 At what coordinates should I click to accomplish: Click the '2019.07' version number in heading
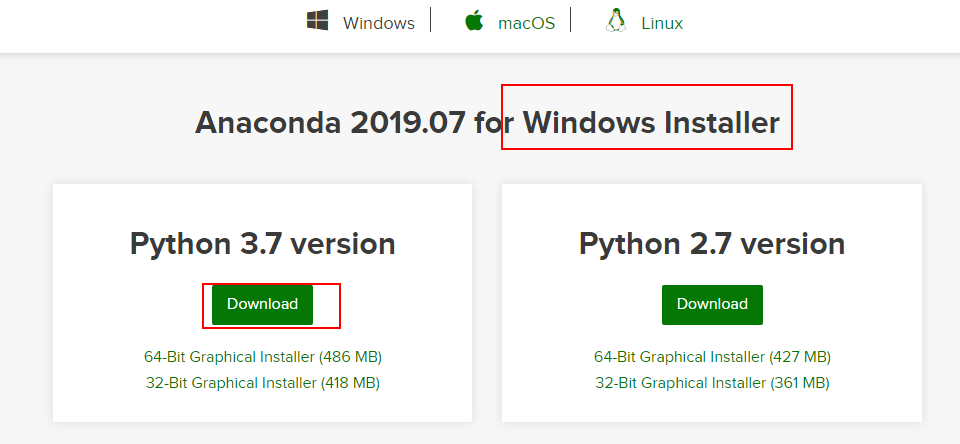pyautogui.click(x=408, y=123)
